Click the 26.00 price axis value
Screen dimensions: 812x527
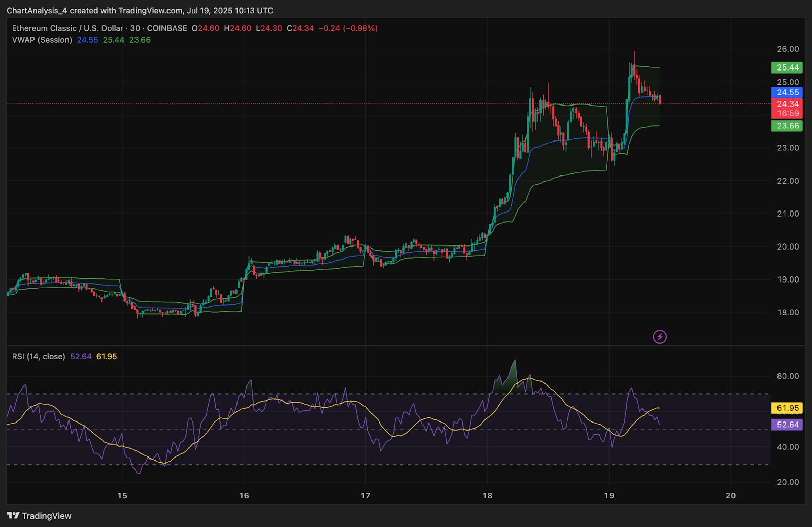coord(788,49)
